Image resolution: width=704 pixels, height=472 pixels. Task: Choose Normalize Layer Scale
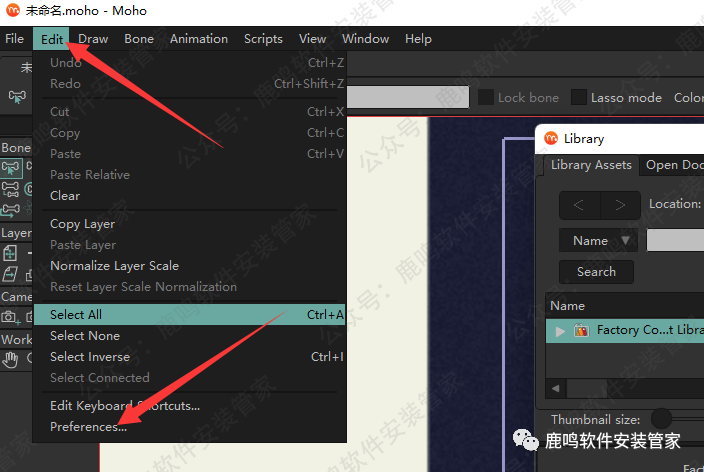coord(189,266)
